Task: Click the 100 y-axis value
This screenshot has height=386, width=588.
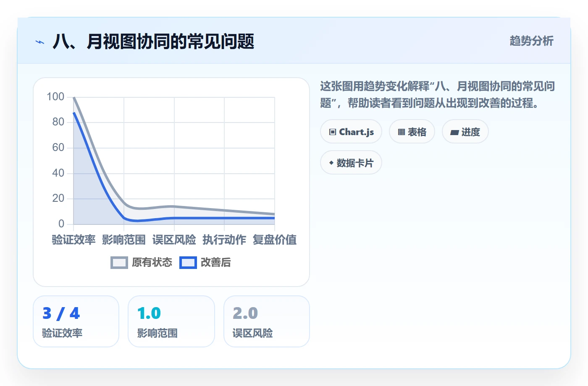Action: click(55, 97)
